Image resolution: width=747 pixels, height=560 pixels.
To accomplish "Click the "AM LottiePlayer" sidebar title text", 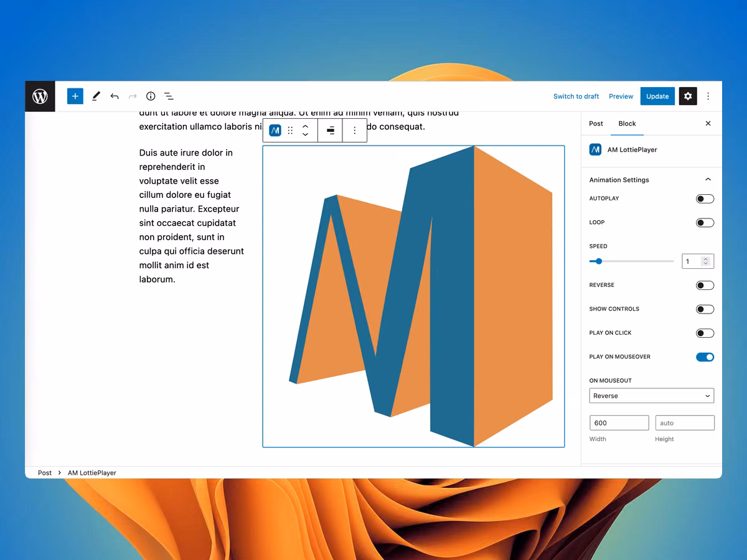I will 632,150.
